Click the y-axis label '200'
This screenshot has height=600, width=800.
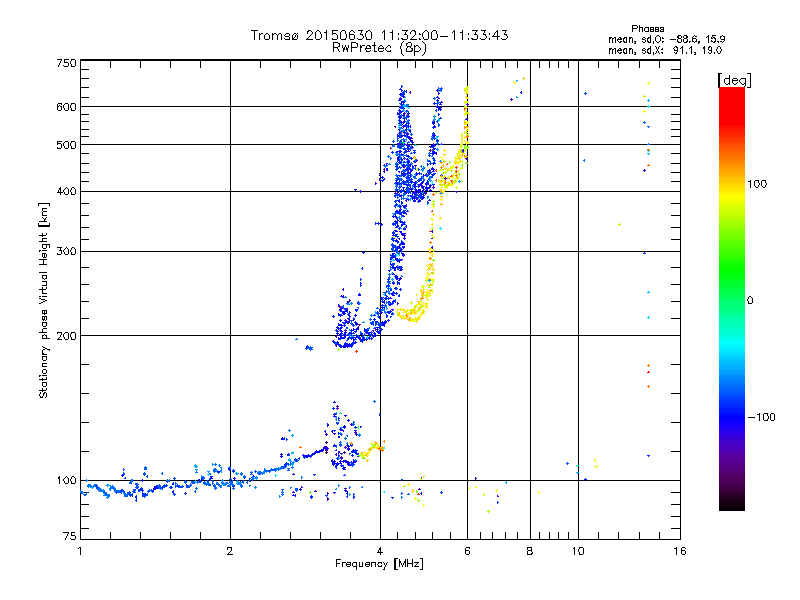[x=66, y=336]
